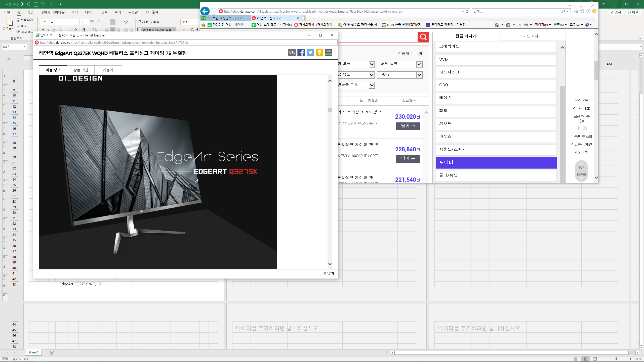Add a new sheet with plus icon

coord(52,353)
